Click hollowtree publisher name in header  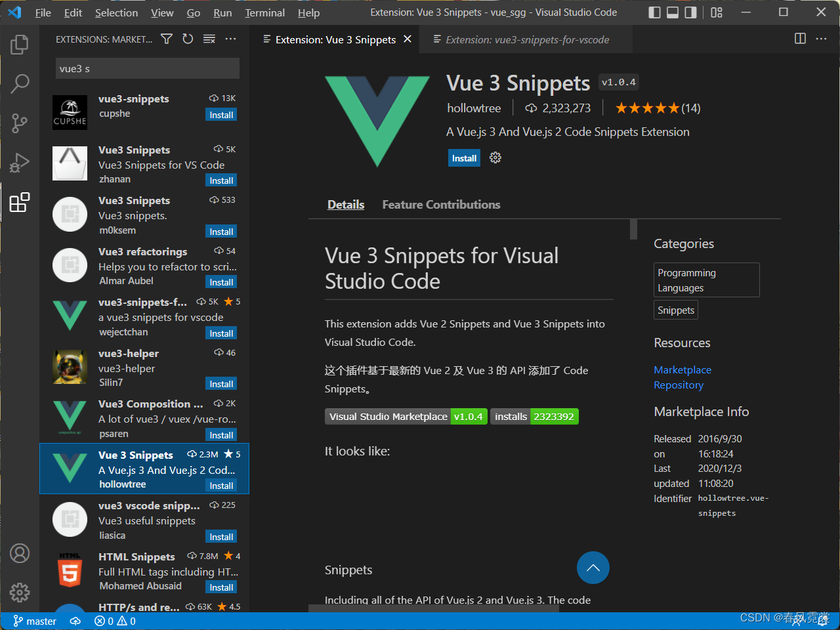pyautogui.click(x=474, y=108)
